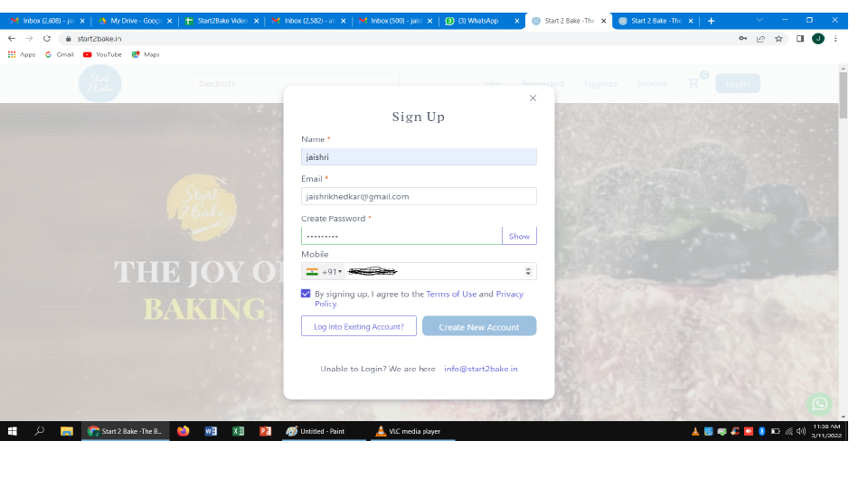Viewport: 868px width, 488px height.
Task: Open the Chrome three-dot menu
Action: pyautogui.click(x=835, y=39)
